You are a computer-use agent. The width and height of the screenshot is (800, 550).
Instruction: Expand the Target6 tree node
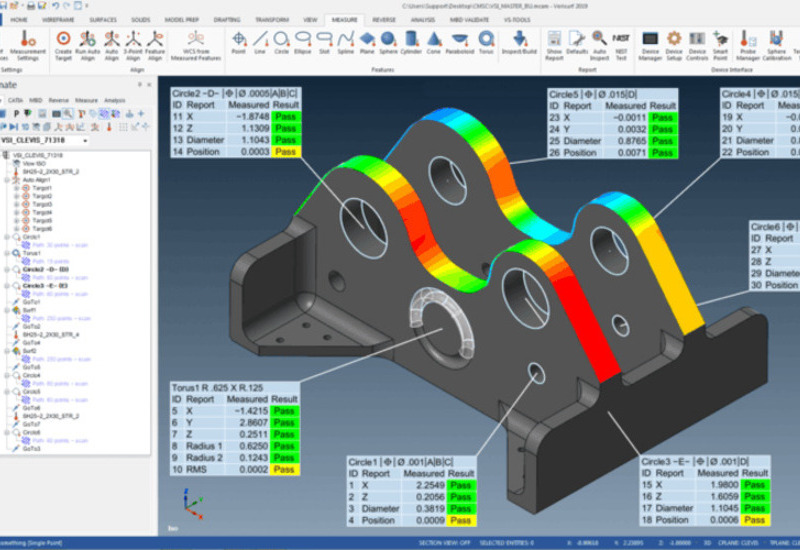(17, 229)
